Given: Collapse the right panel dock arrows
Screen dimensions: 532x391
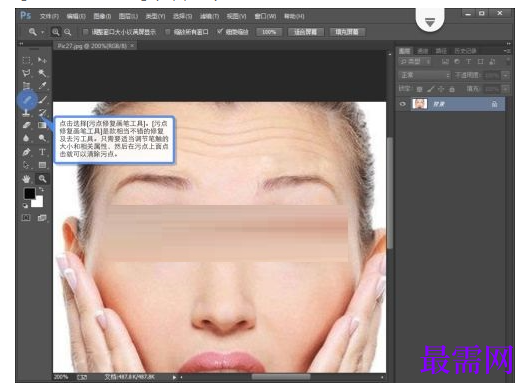Looking at the screenshot, I should click(x=508, y=44).
